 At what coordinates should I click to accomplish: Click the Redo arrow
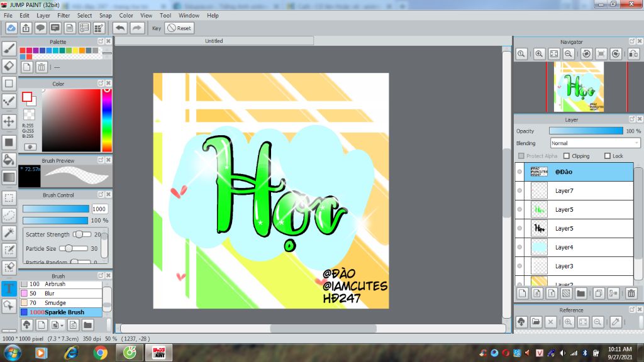pos(136,28)
